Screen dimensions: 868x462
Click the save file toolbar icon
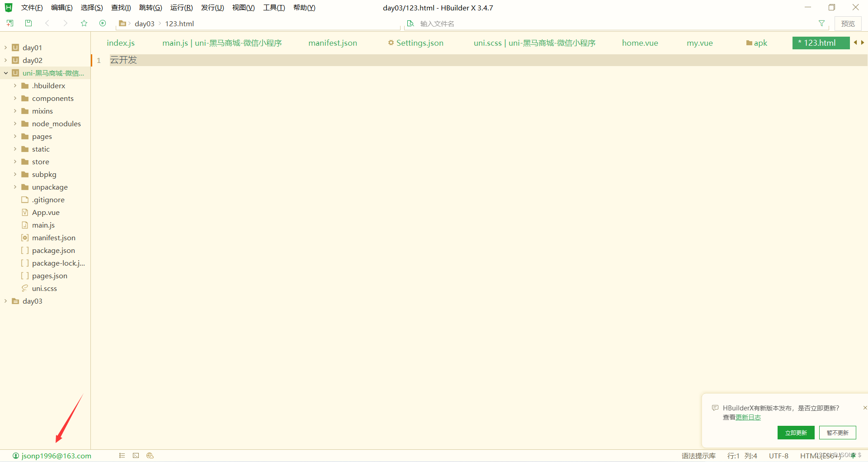28,23
